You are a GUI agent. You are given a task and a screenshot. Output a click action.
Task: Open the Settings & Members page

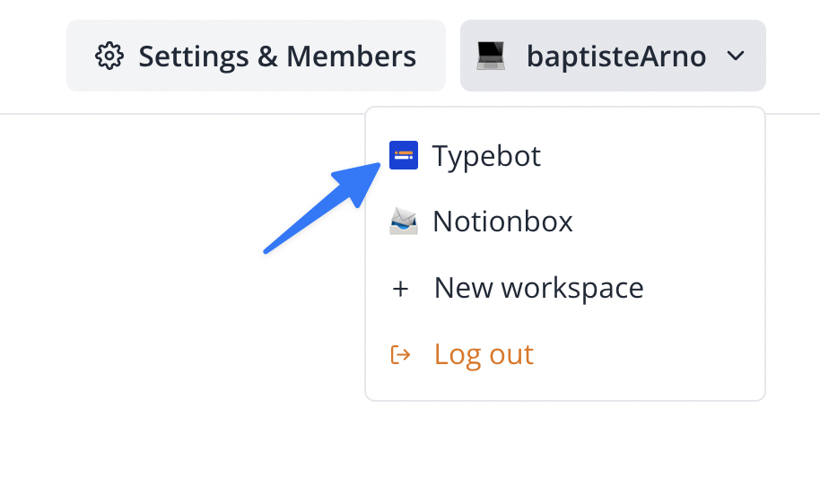tap(256, 56)
